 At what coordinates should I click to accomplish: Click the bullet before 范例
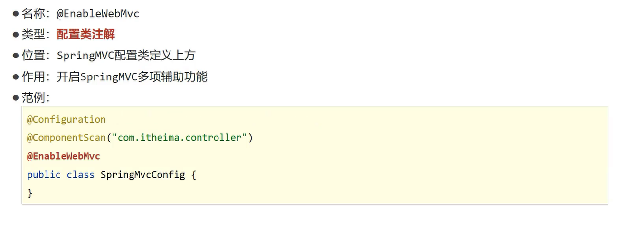(x=16, y=98)
